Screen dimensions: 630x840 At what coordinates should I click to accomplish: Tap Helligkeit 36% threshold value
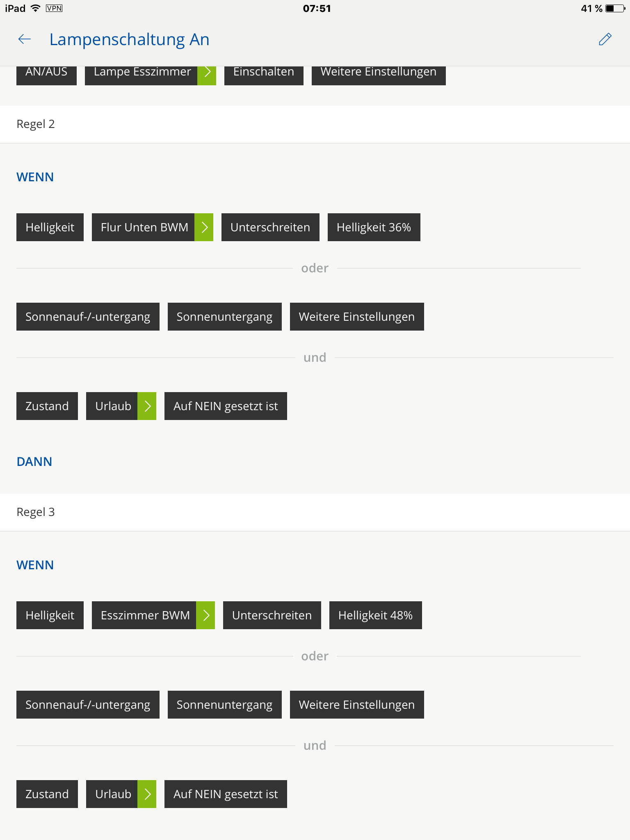[374, 227]
